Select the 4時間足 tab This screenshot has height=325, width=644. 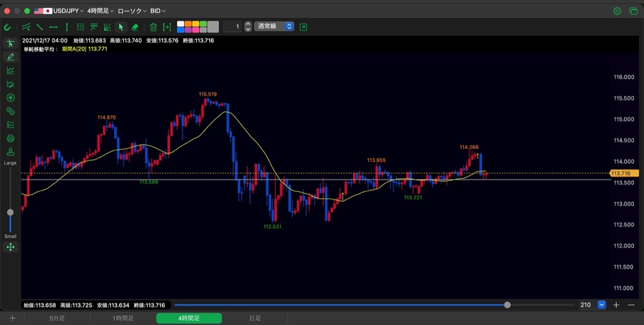[x=189, y=318]
